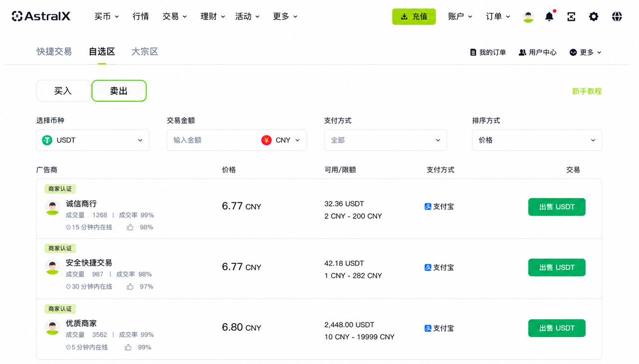Click the 可用/限额 column header
The image size is (639, 364).
[340, 170]
